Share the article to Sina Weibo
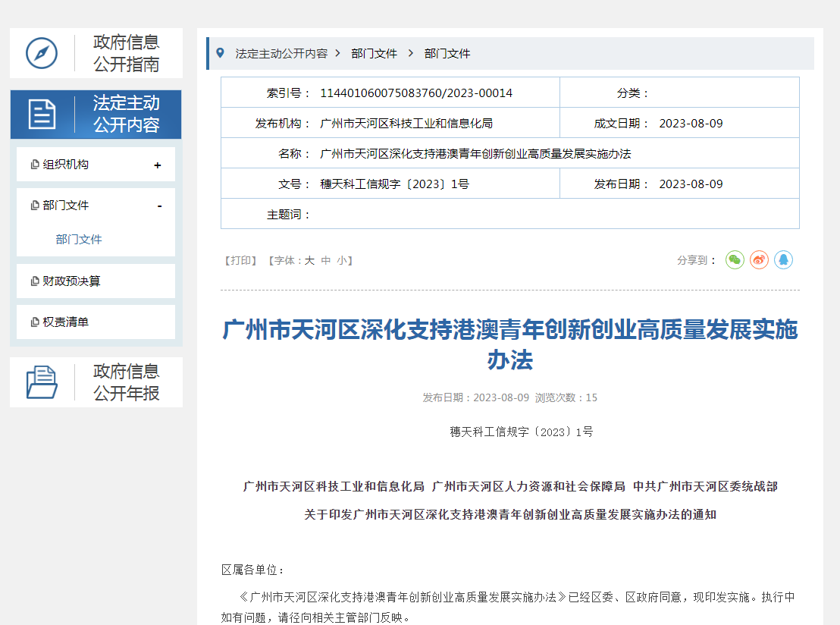The image size is (840, 625). (759, 260)
